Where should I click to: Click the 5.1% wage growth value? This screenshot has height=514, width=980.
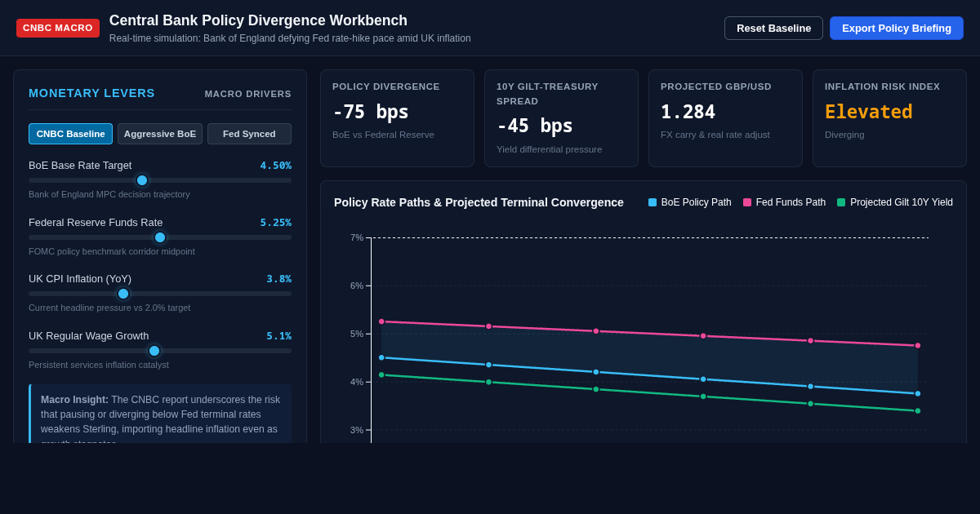point(279,336)
